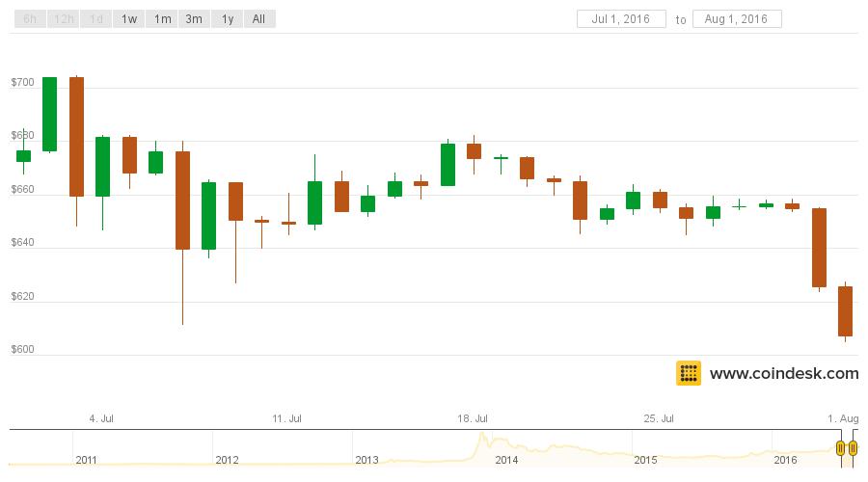Click 2016 in the navigator timeline
Viewport: 868px width, 482px height.
coord(785,460)
